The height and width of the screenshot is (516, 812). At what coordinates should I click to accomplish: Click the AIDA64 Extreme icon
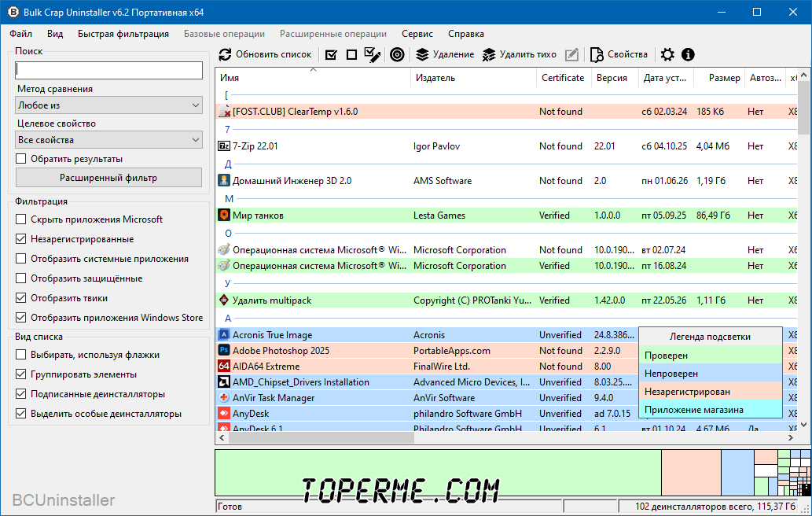click(x=224, y=367)
